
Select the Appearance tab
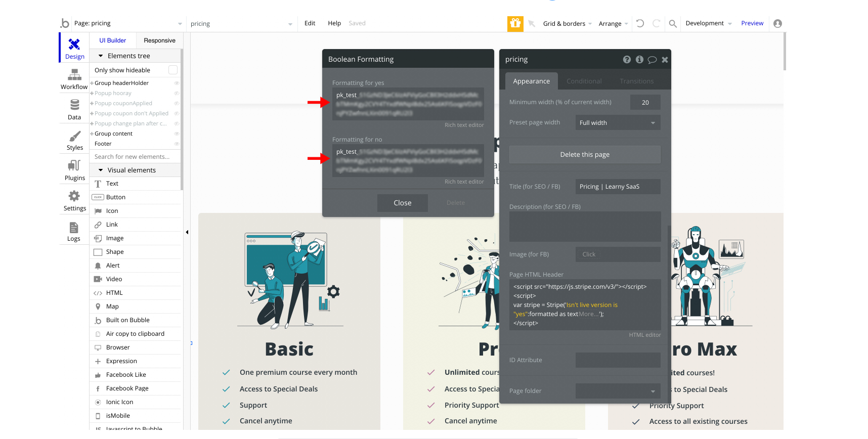click(531, 81)
